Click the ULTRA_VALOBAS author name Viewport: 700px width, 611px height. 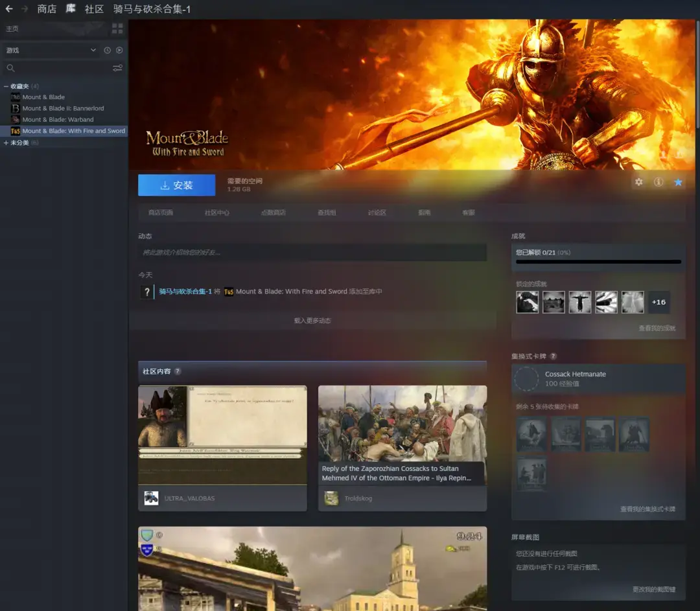(189, 498)
